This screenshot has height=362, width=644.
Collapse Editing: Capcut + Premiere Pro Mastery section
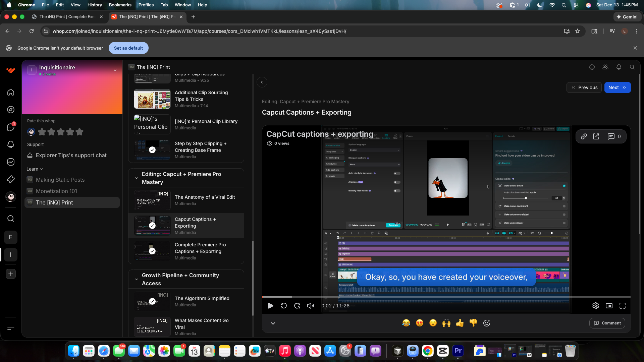(137, 178)
